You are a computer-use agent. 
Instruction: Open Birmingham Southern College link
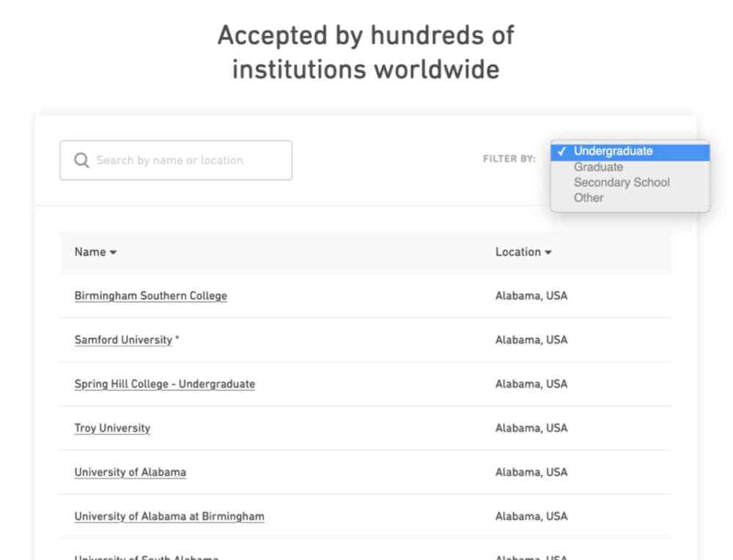pos(150,296)
